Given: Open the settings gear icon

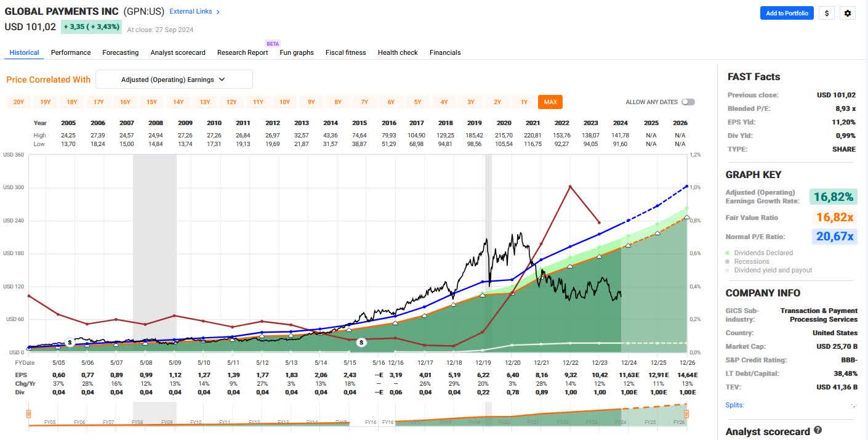Looking at the screenshot, I should click(x=848, y=12).
